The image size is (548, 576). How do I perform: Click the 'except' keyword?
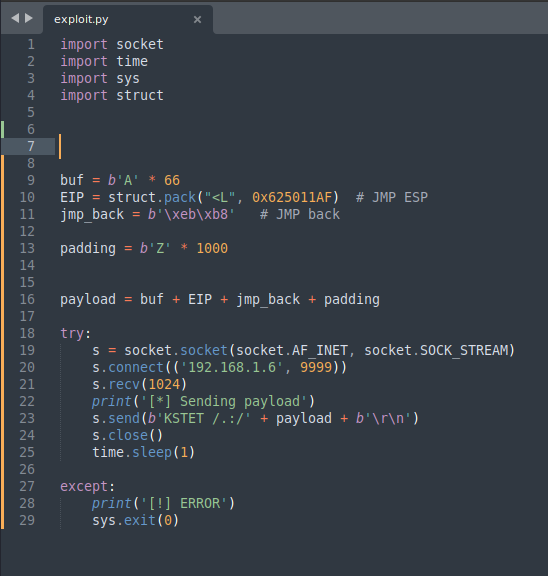[84, 486]
